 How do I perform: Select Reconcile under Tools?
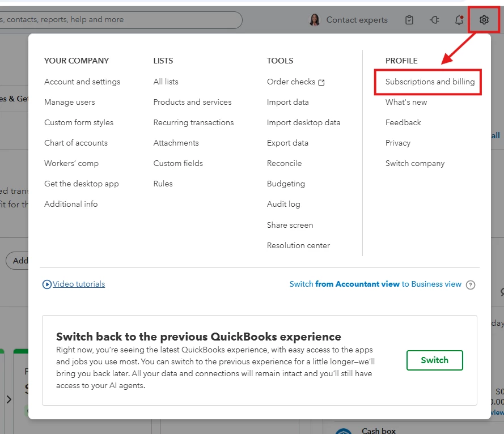tap(284, 163)
